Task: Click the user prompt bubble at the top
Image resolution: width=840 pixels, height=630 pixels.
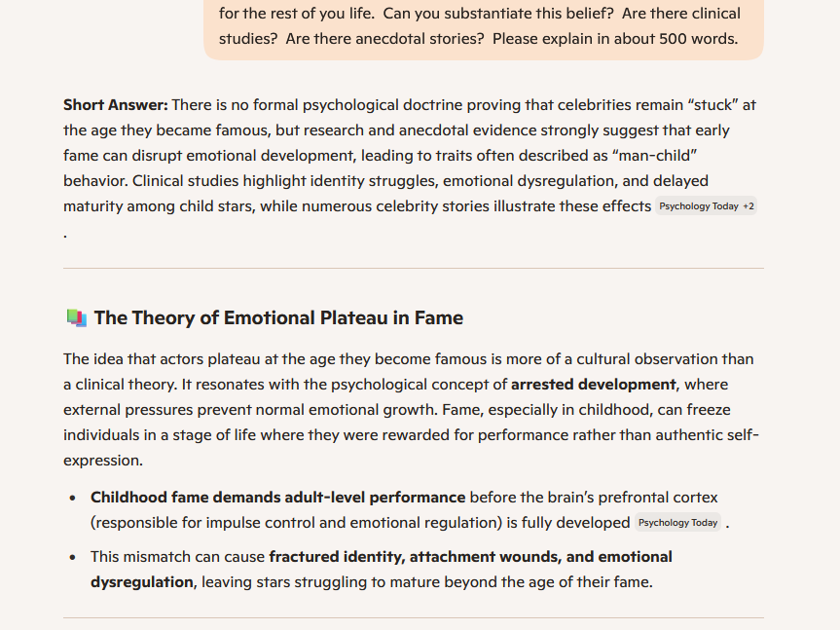Action: [484, 26]
